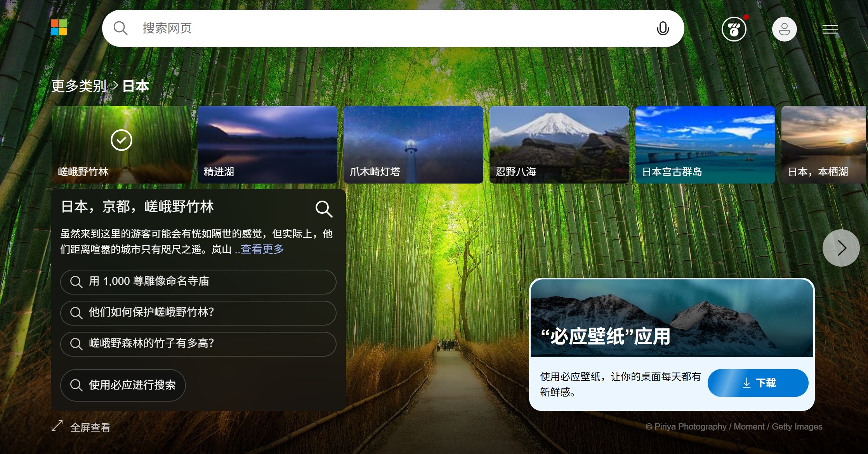Search 用 1,000 尊雕像命名寺庙 suggestion

tap(198, 282)
